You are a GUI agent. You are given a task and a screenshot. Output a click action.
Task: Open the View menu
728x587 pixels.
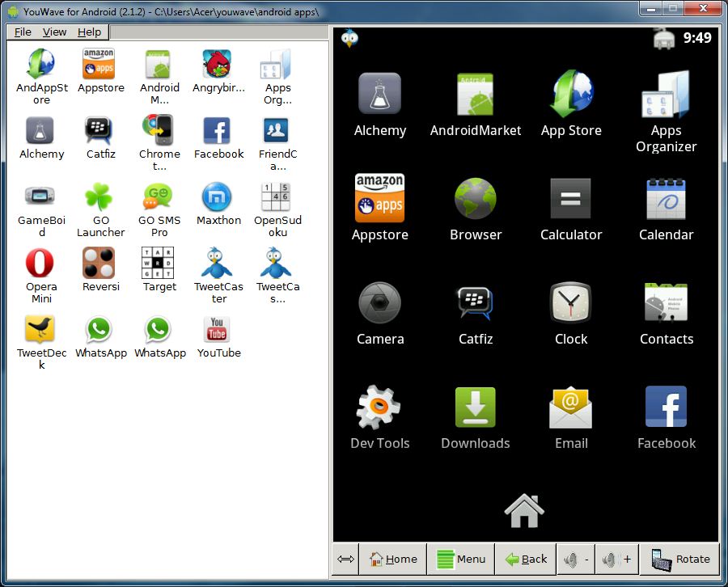(x=54, y=32)
